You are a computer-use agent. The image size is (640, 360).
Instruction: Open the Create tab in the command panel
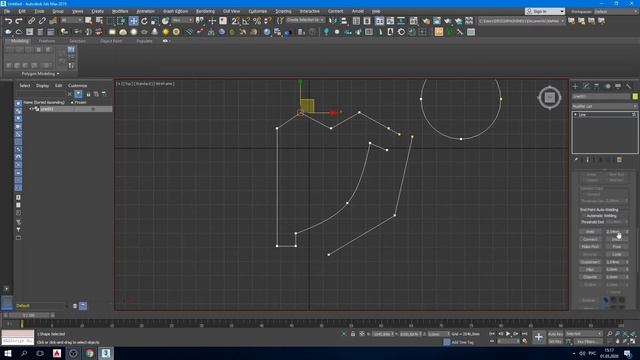pos(575,86)
